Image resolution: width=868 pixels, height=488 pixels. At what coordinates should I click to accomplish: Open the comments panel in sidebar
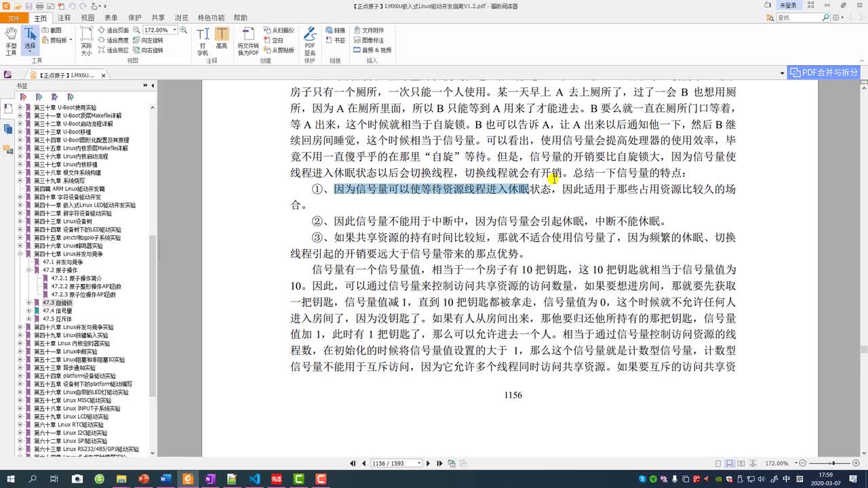[x=7, y=149]
